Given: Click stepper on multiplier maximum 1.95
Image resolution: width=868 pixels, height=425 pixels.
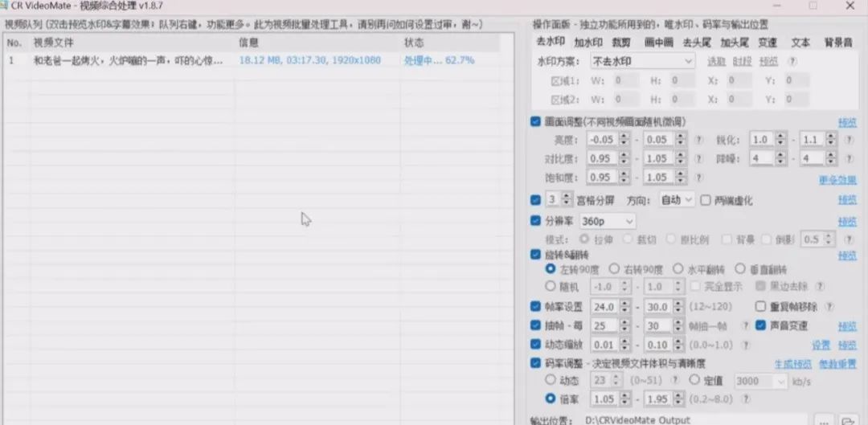Looking at the screenshot, I should pyautogui.click(x=679, y=399).
